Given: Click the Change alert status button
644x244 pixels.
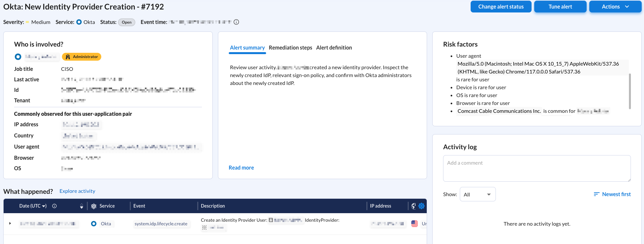Looking at the screenshot, I should coord(501,7).
